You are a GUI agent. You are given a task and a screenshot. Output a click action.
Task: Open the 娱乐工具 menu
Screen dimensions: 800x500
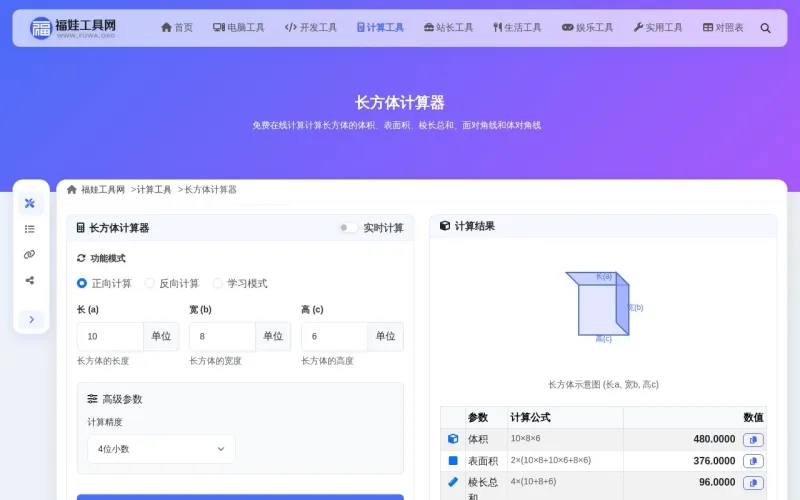pos(587,28)
